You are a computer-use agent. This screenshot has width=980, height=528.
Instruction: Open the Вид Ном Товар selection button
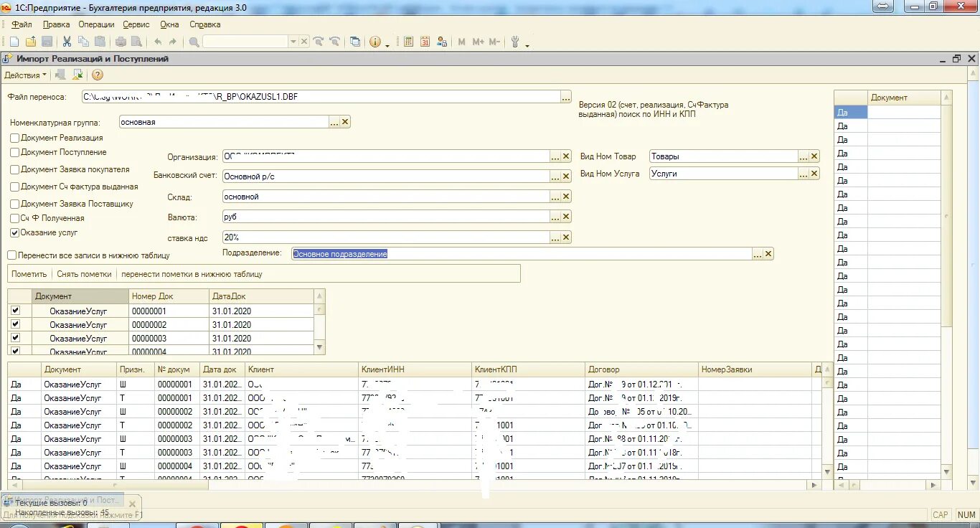pos(804,156)
